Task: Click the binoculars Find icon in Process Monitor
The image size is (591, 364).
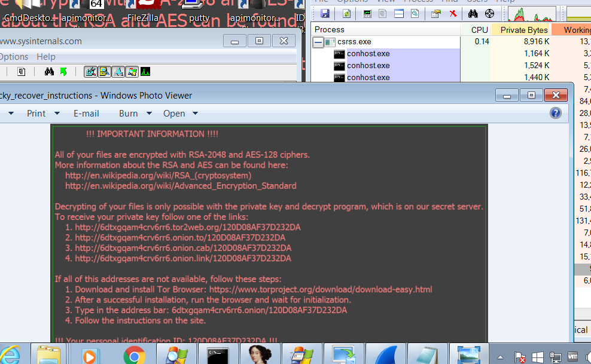Action: click(x=49, y=72)
